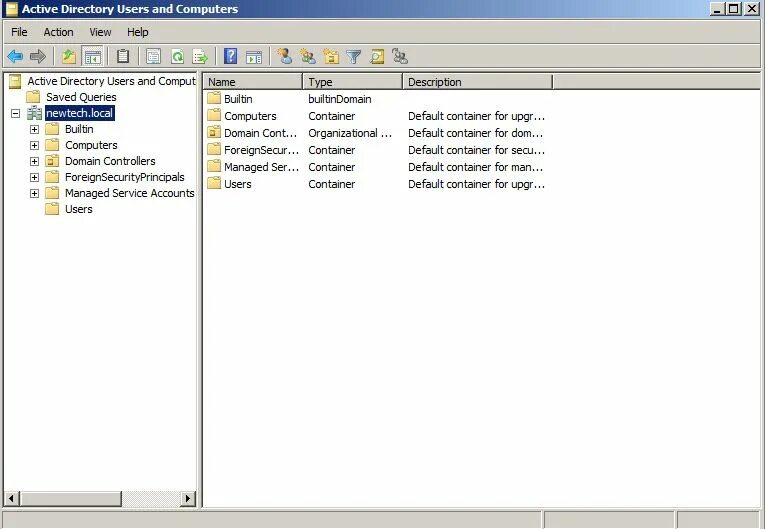Select Domain Controllers in tree

point(110,161)
